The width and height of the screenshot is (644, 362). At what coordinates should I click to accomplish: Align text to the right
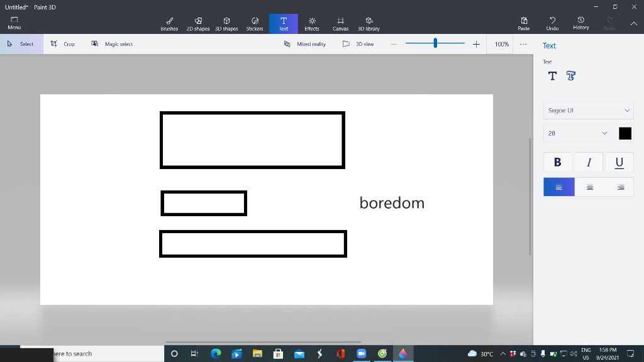tap(620, 187)
